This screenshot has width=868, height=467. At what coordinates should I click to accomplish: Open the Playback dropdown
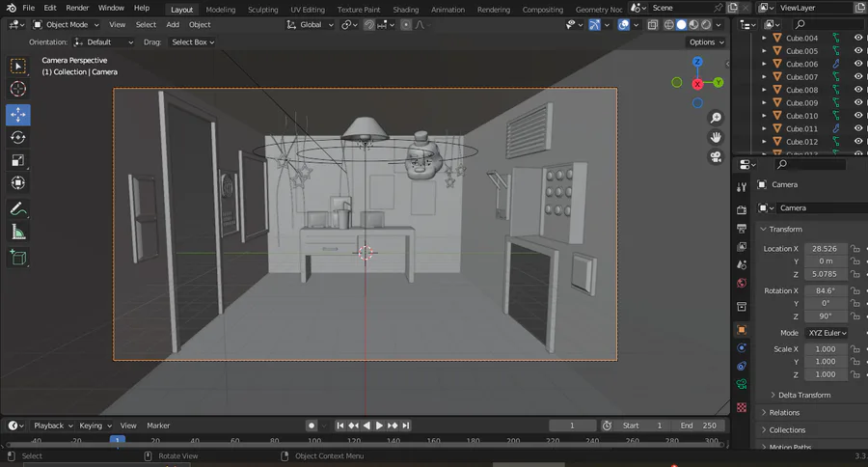tap(53, 426)
